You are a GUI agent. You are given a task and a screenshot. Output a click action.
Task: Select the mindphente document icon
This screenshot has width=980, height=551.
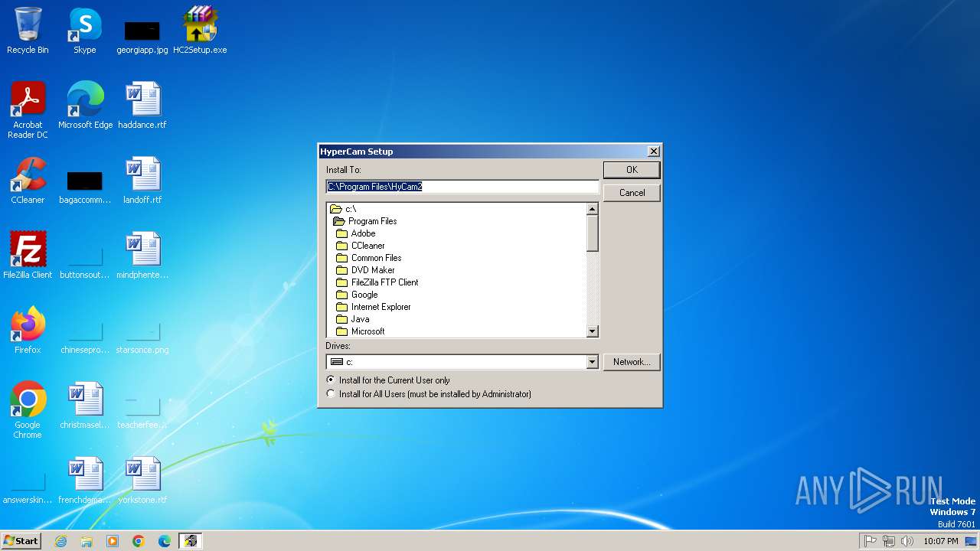point(142,256)
